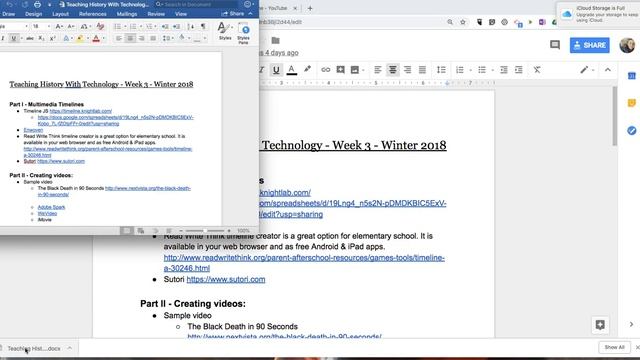Open the Layout tab in Word
This screenshot has width=640, height=360.
[x=60, y=14]
